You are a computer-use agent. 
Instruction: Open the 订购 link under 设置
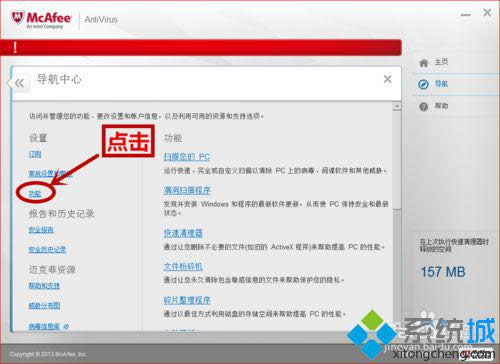coord(35,154)
